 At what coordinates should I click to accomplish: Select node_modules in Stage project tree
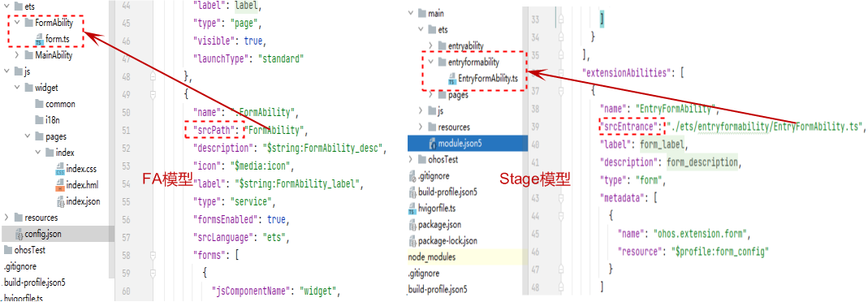[432, 257]
